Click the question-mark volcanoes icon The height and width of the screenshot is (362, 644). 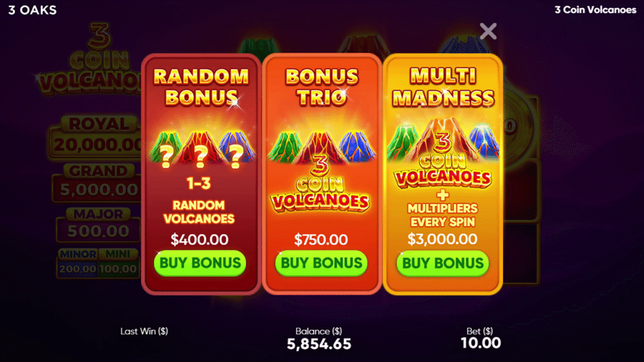pos(201,150)
